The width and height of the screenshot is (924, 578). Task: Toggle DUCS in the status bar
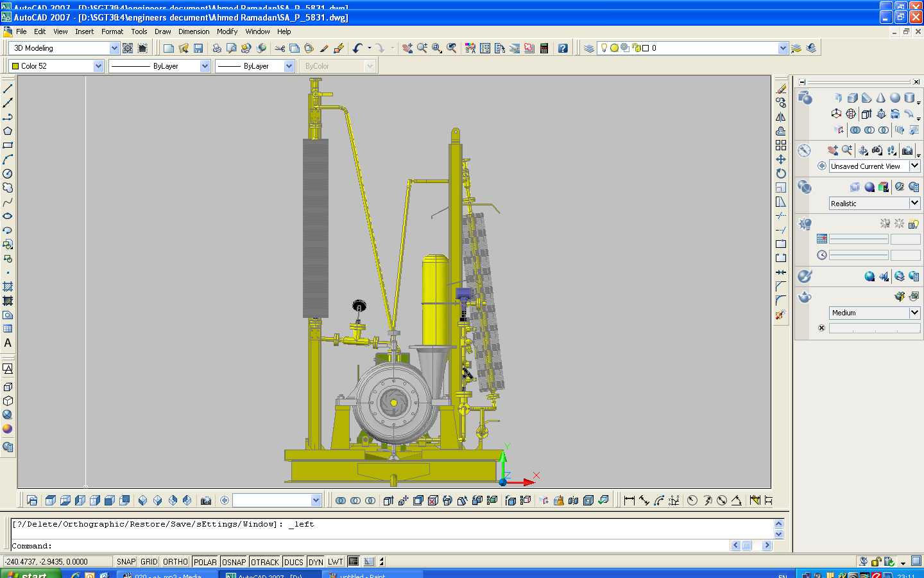[x=294, y=562]
